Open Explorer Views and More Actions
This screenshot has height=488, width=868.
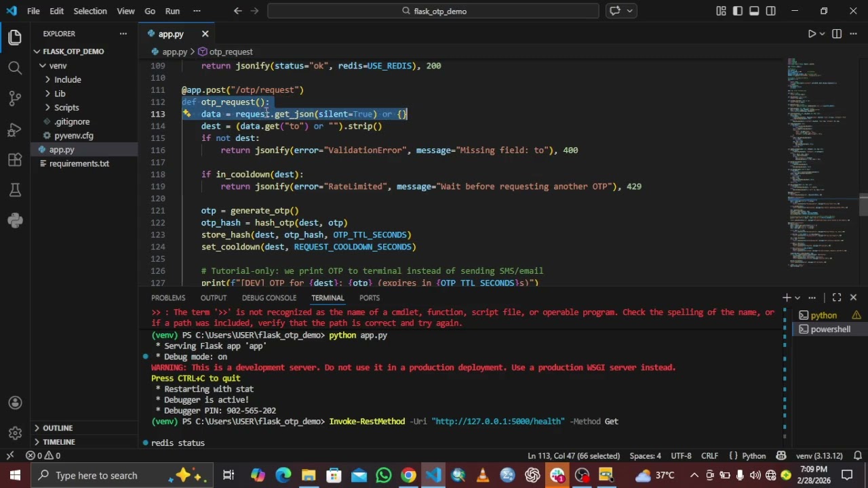click(123, 34)
